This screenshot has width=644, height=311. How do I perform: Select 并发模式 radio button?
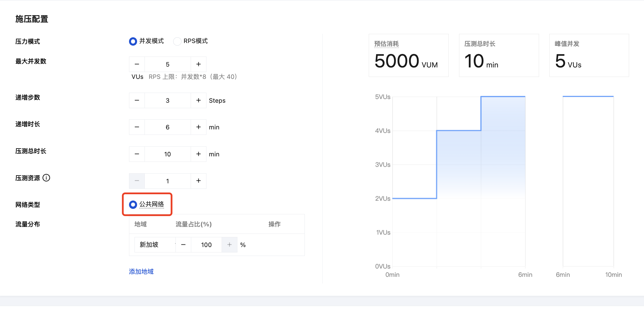tap(133, 41)
